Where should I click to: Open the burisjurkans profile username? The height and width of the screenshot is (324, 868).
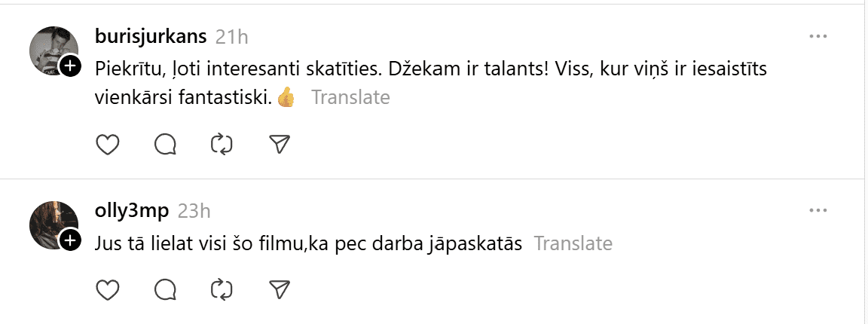[x=151, y=36]
